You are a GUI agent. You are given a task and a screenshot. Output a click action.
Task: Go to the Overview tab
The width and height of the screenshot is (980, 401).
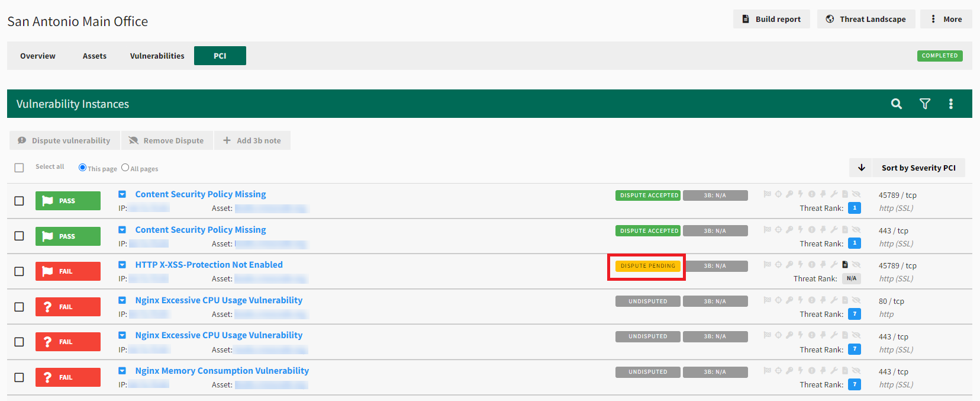coord(38,56)
